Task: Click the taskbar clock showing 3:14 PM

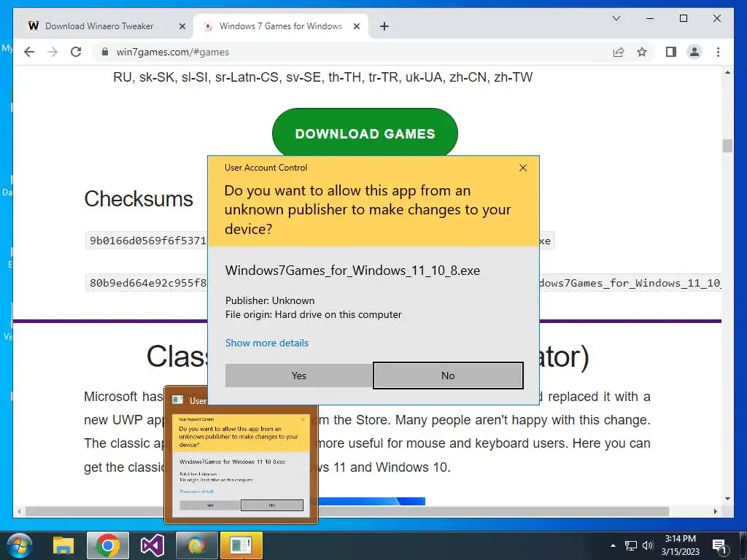Action: (x=681, y=545)
